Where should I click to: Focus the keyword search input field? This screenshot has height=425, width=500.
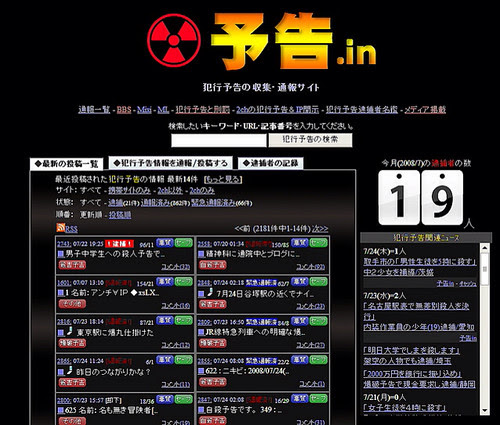(219, 140)
